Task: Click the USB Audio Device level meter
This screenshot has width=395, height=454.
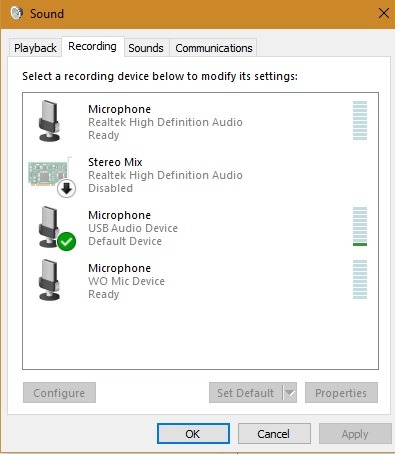Action: (x=360, y=226)
